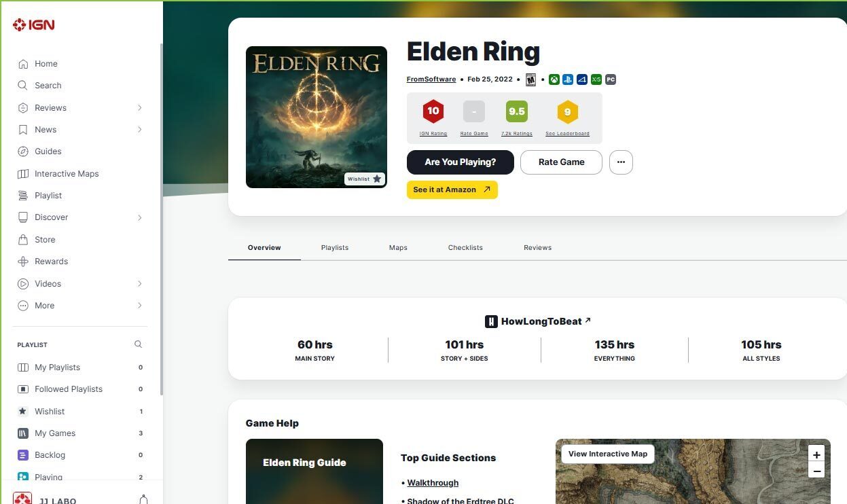
Task: Click the notification bell icon
Action: pyautogui.click(x=143, y=499)
